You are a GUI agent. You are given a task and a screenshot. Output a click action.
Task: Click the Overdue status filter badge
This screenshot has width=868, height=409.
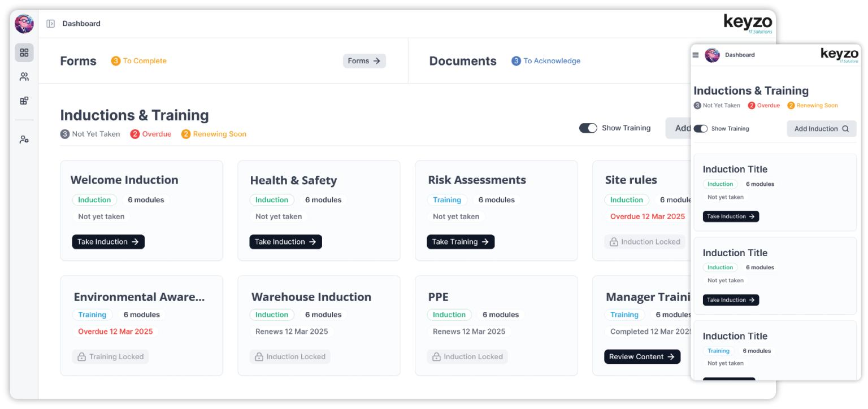(150, 134)
